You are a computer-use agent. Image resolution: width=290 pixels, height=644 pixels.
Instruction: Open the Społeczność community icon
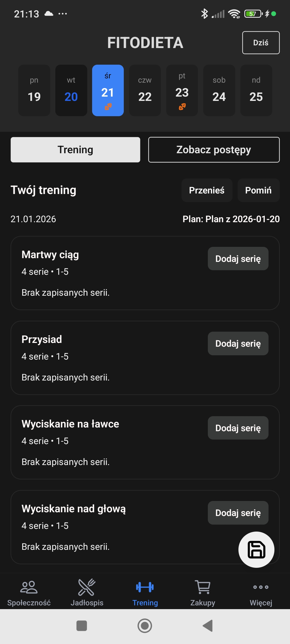click(29, 587)
